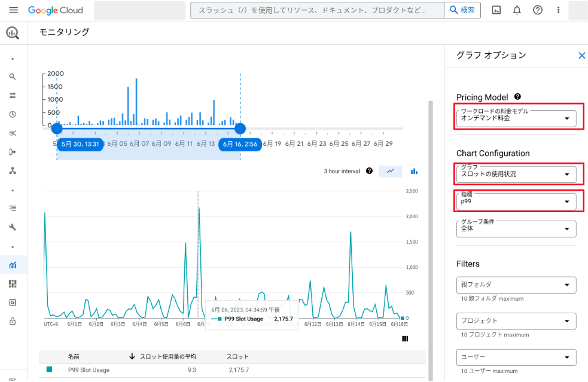Close the グラフ オプション panel
This screenshot has width=588, height=382.
[x=581, y=55]
